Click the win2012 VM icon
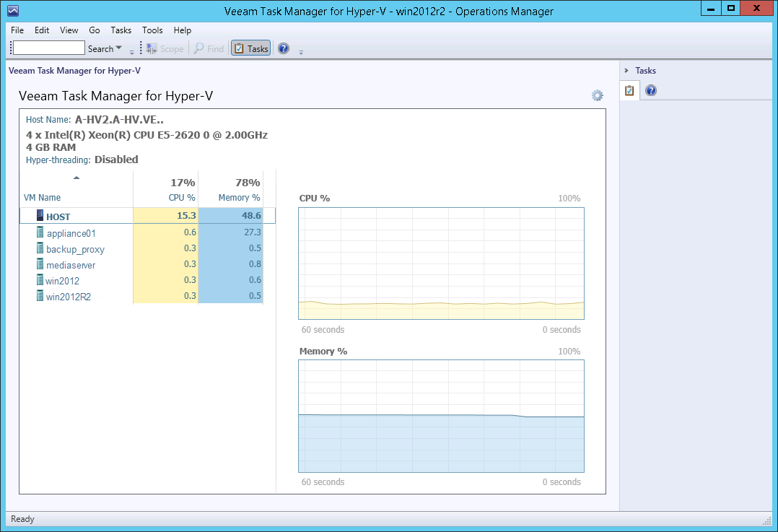The image size is (778, 532). pyautogui.click(x=40, y=279)
